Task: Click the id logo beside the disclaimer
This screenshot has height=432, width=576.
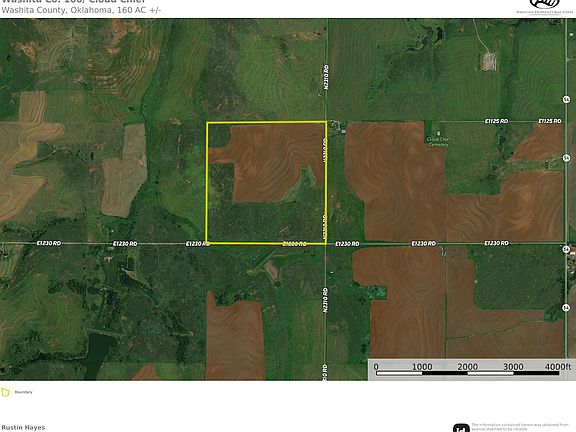Action: click(x=461, y=428)
